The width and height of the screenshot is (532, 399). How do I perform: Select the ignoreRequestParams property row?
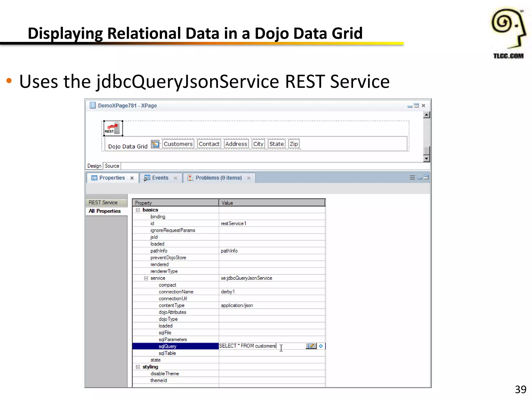click(229, 230)
